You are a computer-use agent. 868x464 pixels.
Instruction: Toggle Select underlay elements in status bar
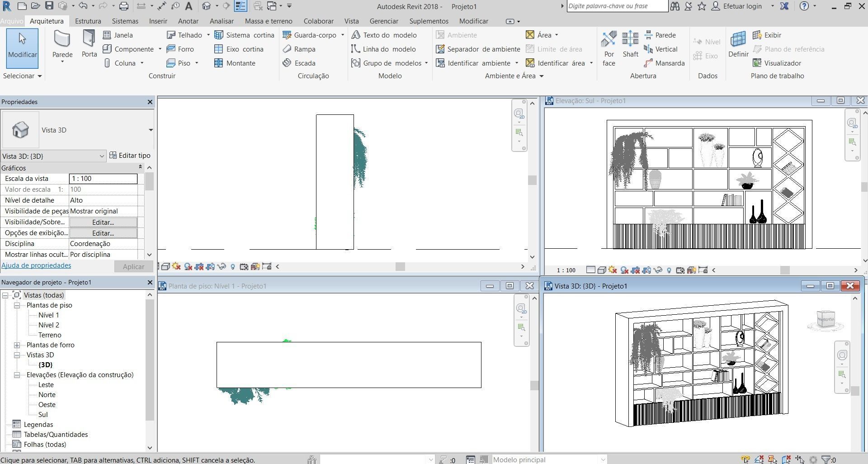(759, 460)
